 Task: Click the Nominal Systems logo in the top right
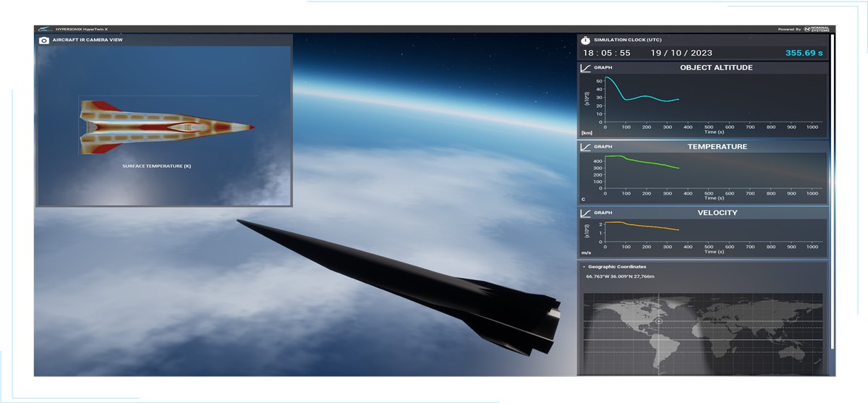tap(818, 29)
